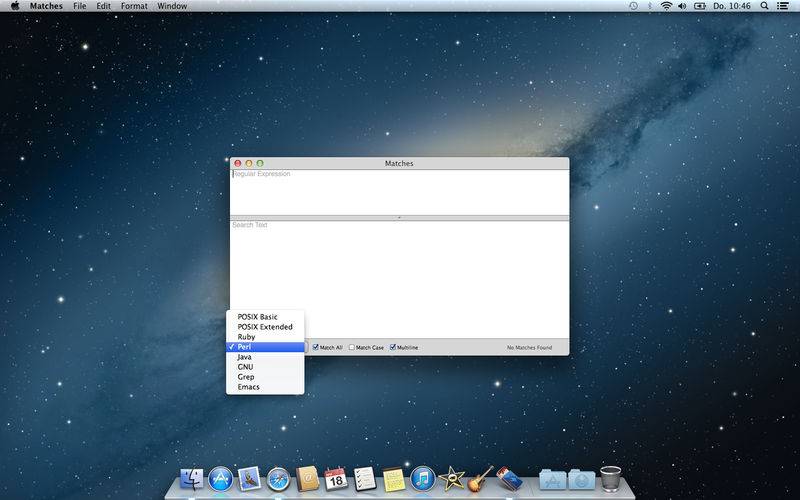Click into the Search Text area
Screen dimensions: 800x500
(399, 279)
